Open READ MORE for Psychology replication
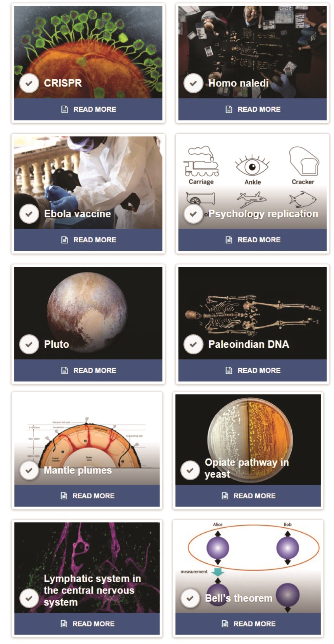Image resolution: width=334 pixels, height=644 pixels. [253, 240]
